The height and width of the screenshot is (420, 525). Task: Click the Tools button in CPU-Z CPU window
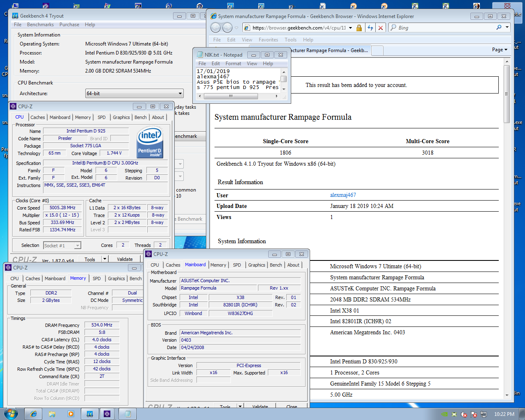pyautogui.click(x=90, y=259)
